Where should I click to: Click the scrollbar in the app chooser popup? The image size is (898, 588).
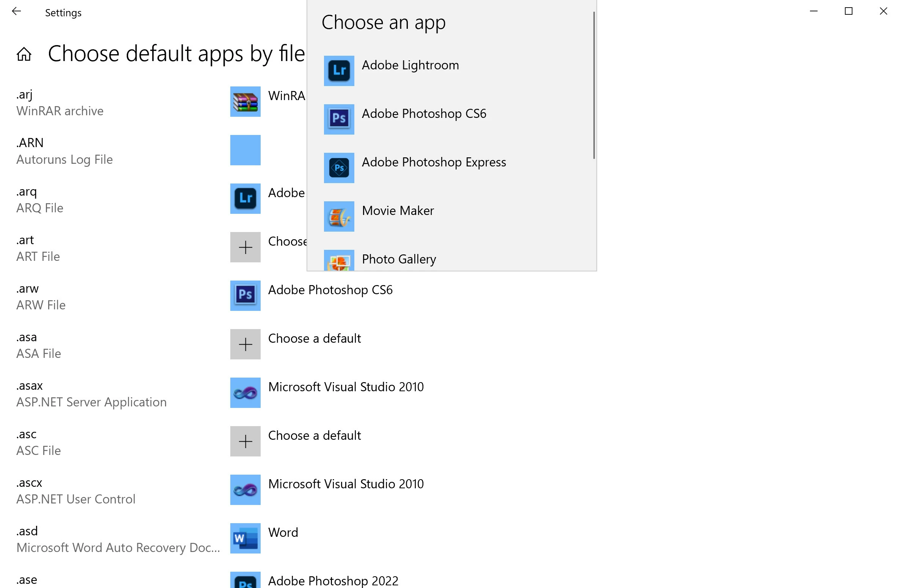click(x=594, y=85)
